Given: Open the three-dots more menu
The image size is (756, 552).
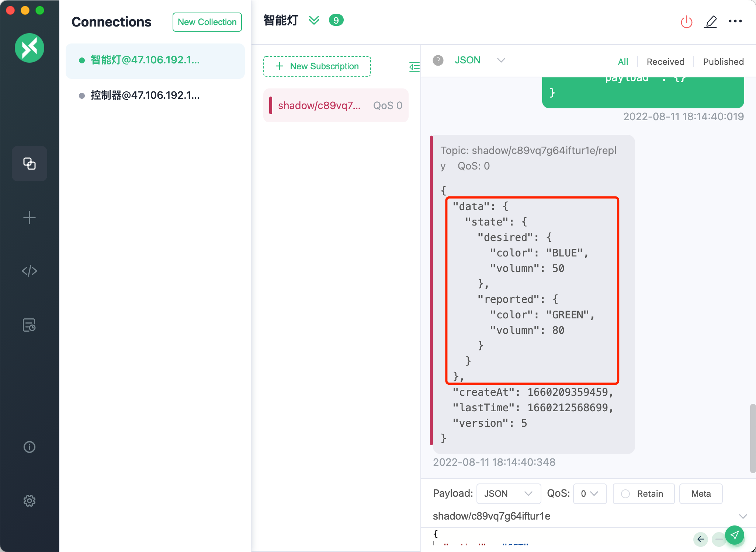Looking at the screenshot, I should [x=735, y=21].
